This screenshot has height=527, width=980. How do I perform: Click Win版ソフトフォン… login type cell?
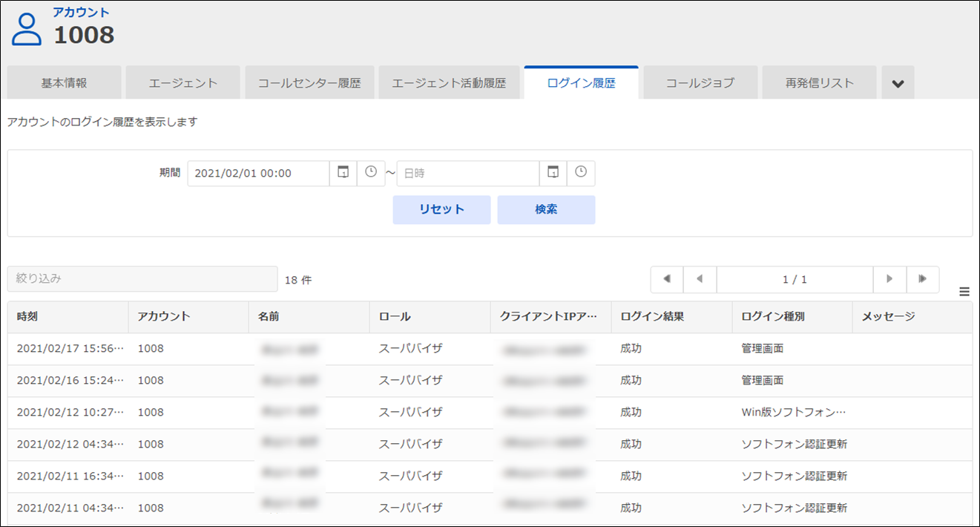[794, 412]
